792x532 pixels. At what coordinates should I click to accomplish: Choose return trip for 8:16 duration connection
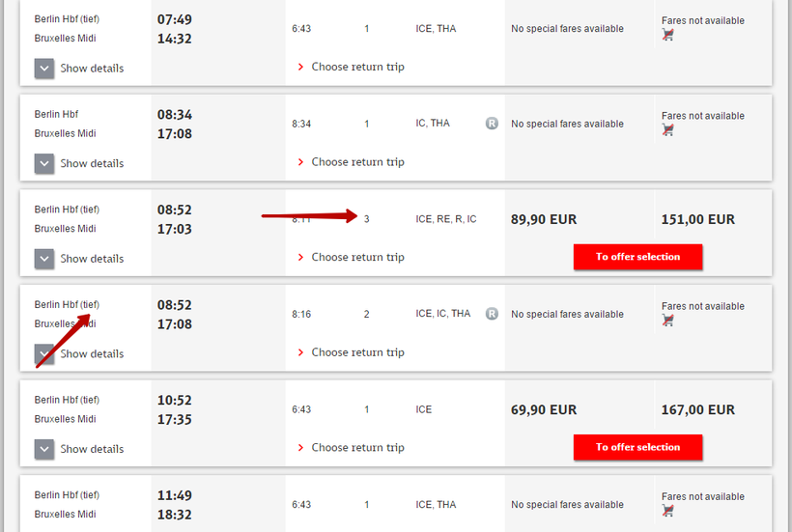357,352
